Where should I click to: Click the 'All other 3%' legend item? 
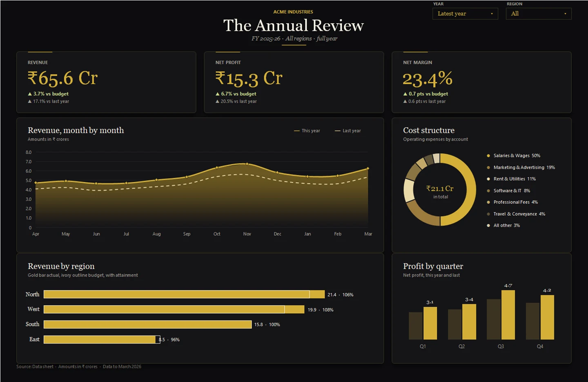click(503, 226)
